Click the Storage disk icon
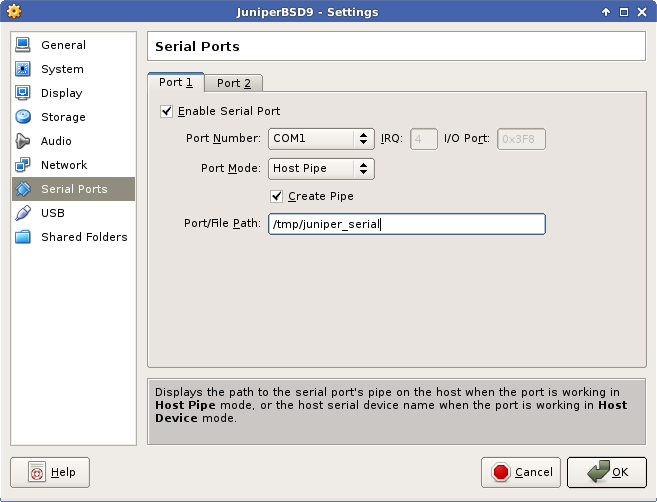Image resolution: width=657 pixels, height=502 pixels. [x=23, y=116]
